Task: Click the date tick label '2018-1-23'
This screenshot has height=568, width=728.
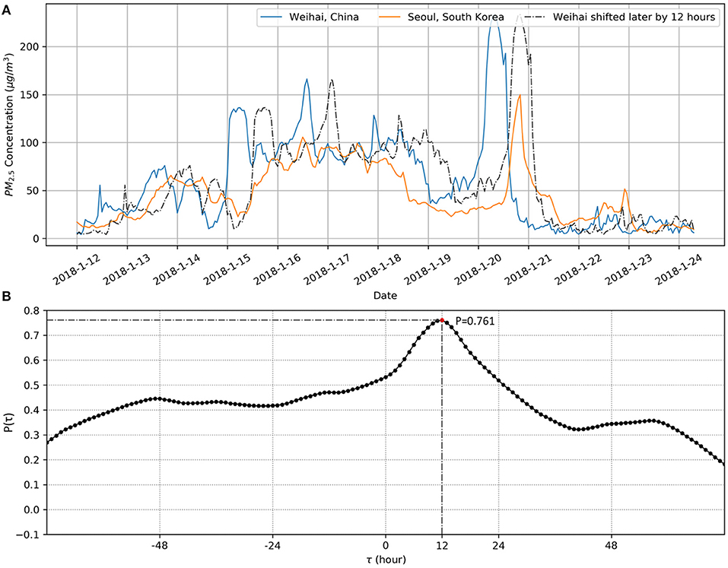Action: [628, 269]
